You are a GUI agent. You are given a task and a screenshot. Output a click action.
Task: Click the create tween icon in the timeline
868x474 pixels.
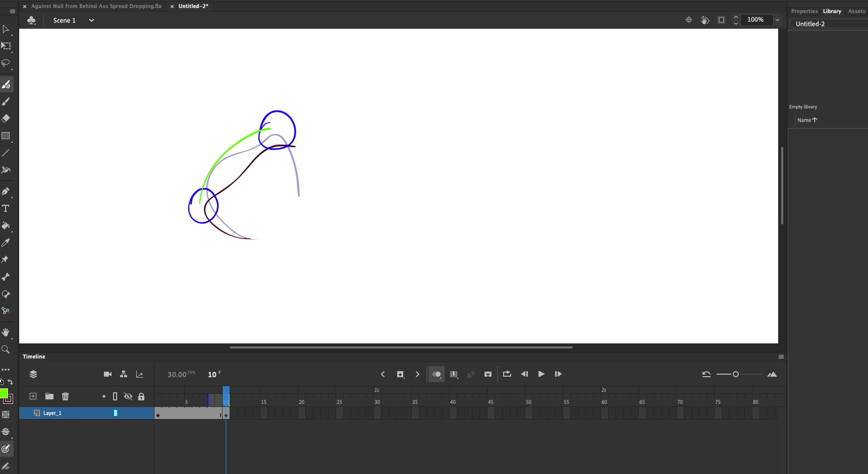(471, 374)
